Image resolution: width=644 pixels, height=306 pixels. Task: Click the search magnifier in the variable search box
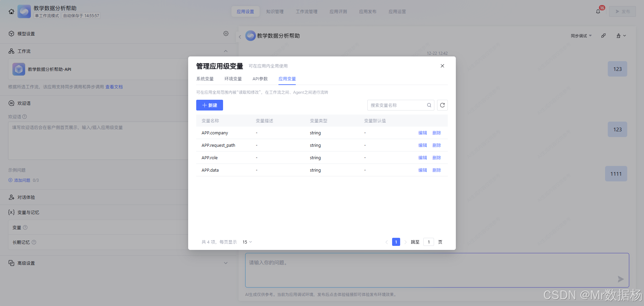point(429,105)
